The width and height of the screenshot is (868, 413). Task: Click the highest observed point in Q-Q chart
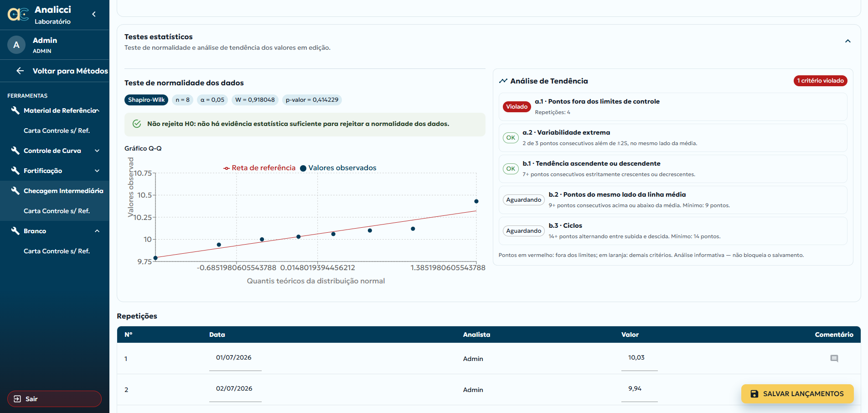[x=476, y=201]
